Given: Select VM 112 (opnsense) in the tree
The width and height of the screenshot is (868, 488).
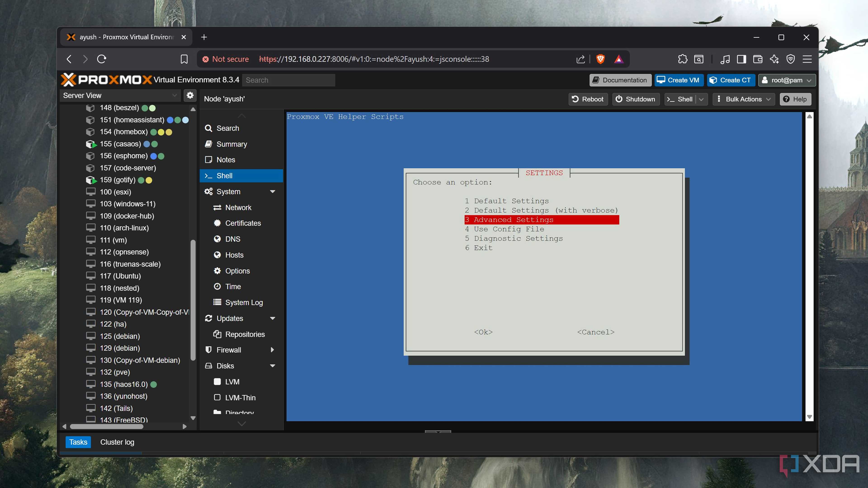Looking at the screenshot, I should [x=124, y=252].
